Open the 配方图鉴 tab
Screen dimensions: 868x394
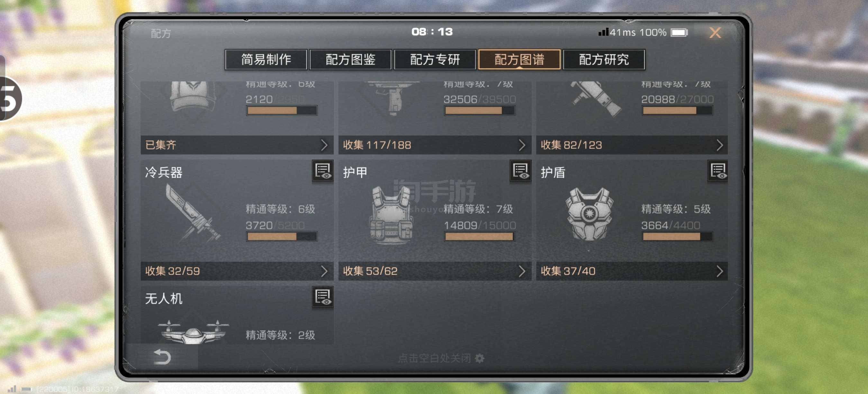[x=350, y=60]
